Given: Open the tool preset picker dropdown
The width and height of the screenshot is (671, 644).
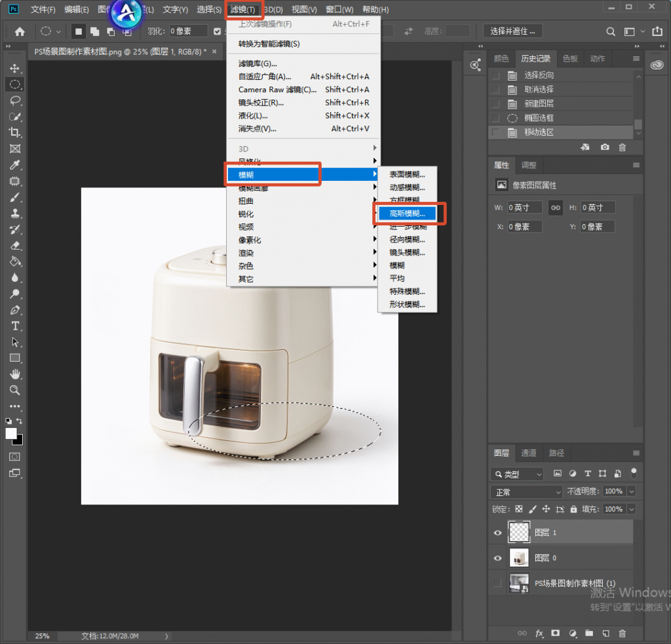Looking at the screenshot, I should click(50, 31).
